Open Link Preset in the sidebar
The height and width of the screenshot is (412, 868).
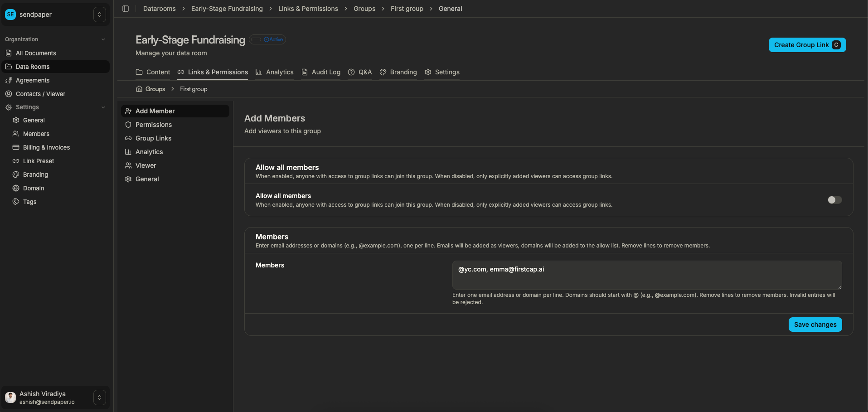tap(38, 161)
